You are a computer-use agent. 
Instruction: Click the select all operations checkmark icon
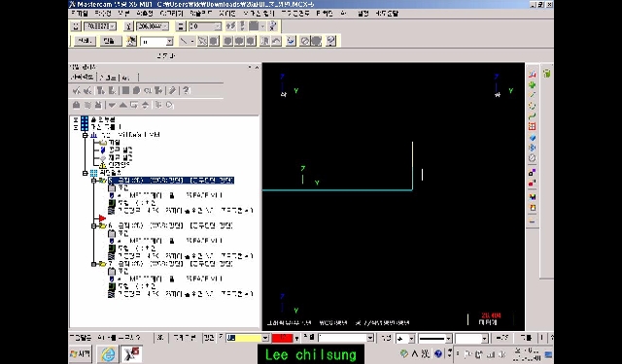pos(76,90)
